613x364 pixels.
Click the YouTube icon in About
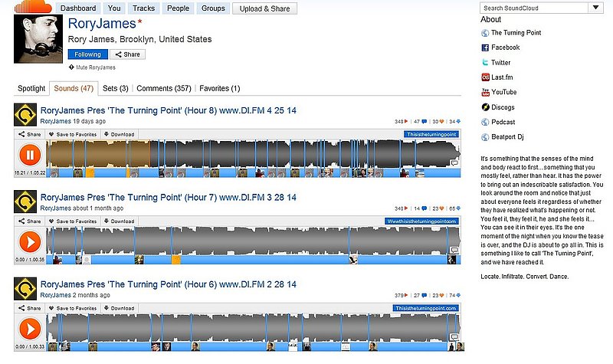click(x=485, y=92)
